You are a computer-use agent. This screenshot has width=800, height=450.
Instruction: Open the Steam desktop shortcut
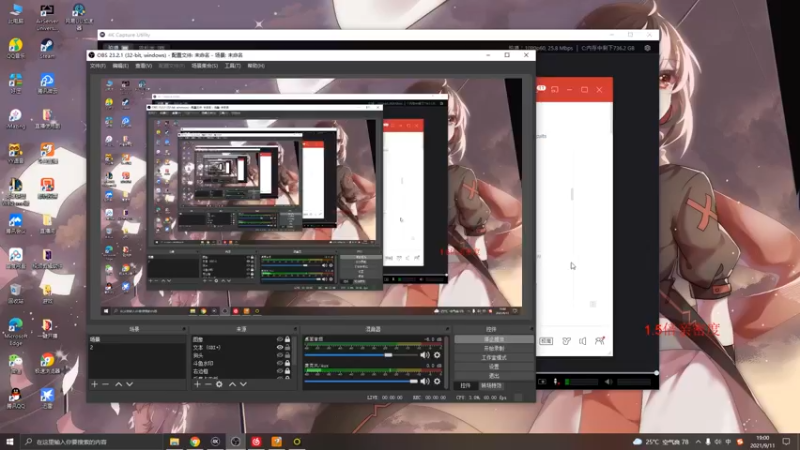coord(47,49)
